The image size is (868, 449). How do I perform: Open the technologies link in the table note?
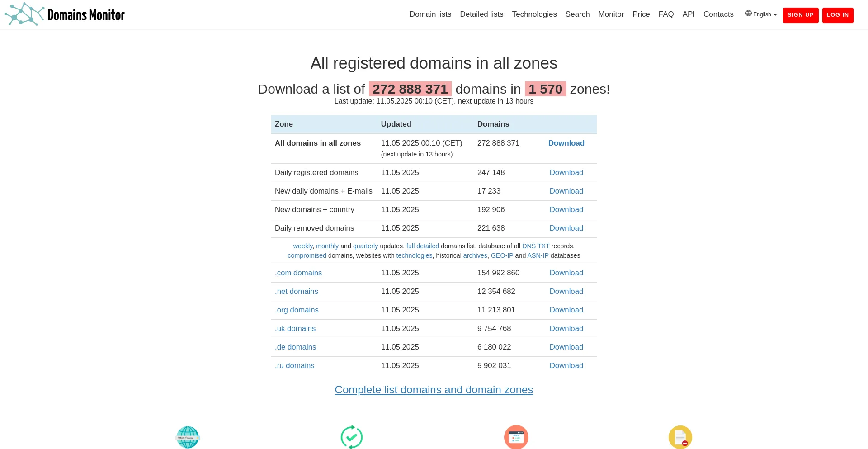(x=414, y=255)
